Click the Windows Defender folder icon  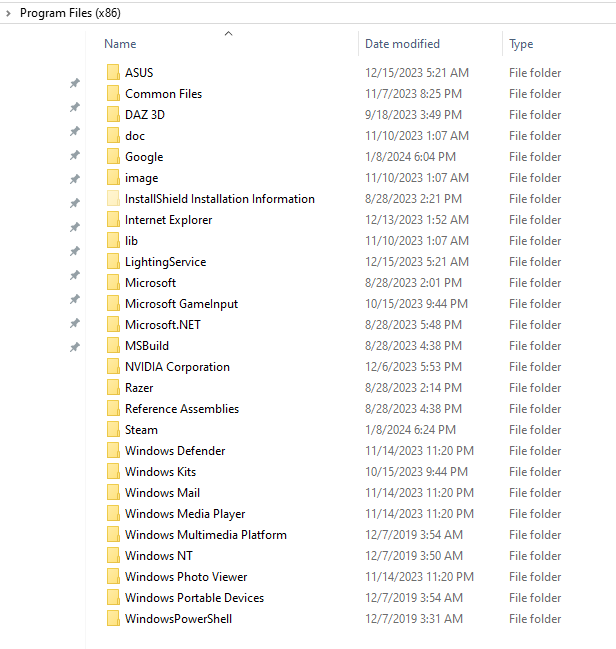click(113, 450)
